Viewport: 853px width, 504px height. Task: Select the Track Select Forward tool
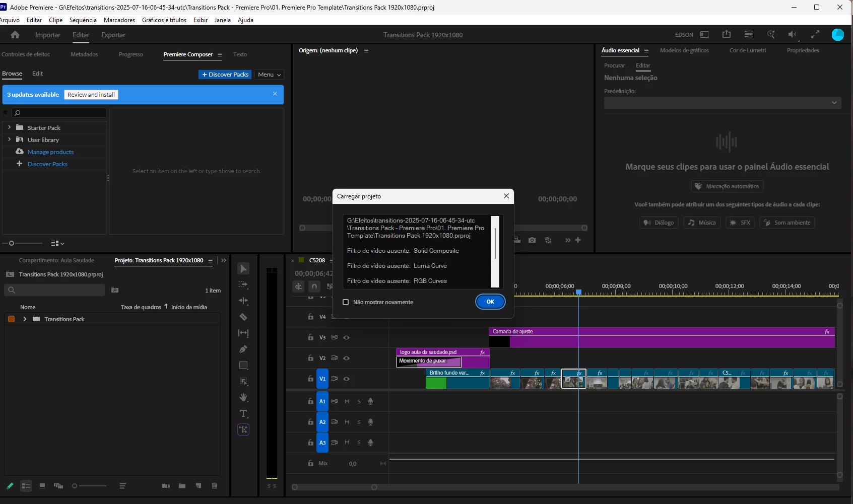pyautogui.click(x=243, y=285)
